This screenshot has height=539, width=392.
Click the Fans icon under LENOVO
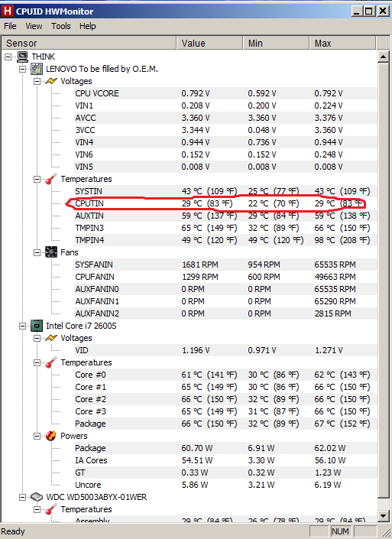pos(51,252)
